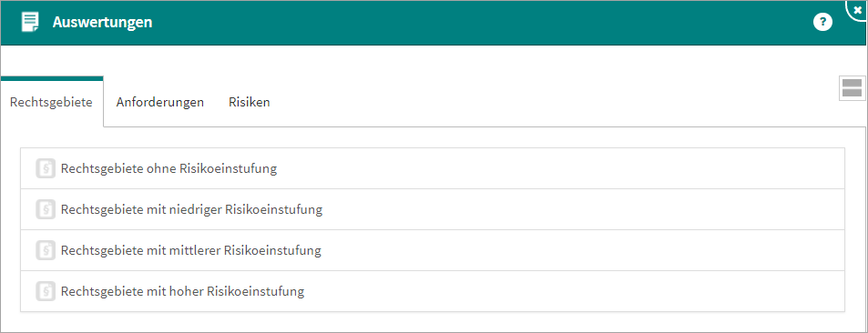Click paragraph icon beside 'niedriger Risikoeinstufung'
This screenshot has width=868, height=333.
coord(46,209)
